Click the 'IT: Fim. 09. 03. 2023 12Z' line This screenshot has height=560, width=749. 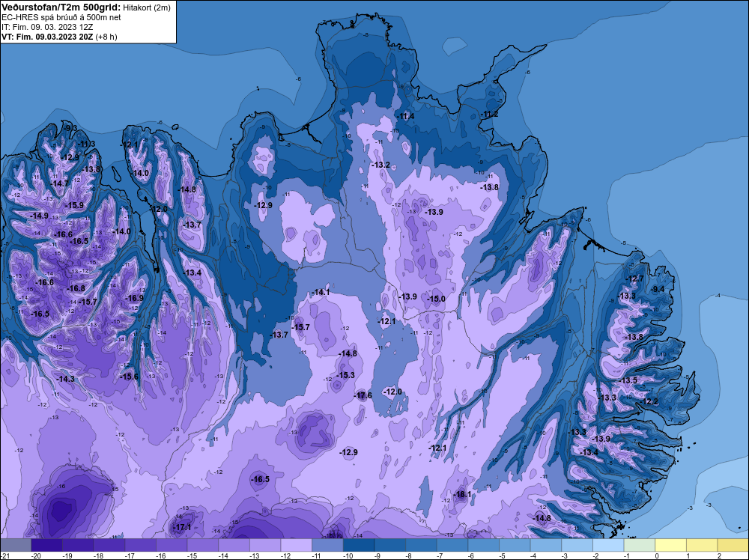(46, 27)
